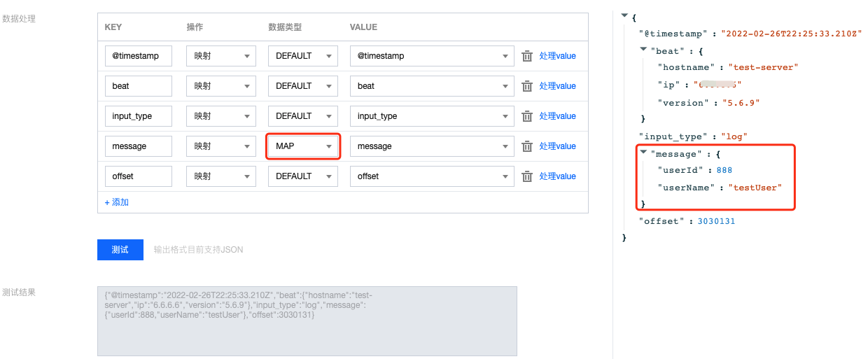Delete the beat row with trash icon

pos(527,86)
